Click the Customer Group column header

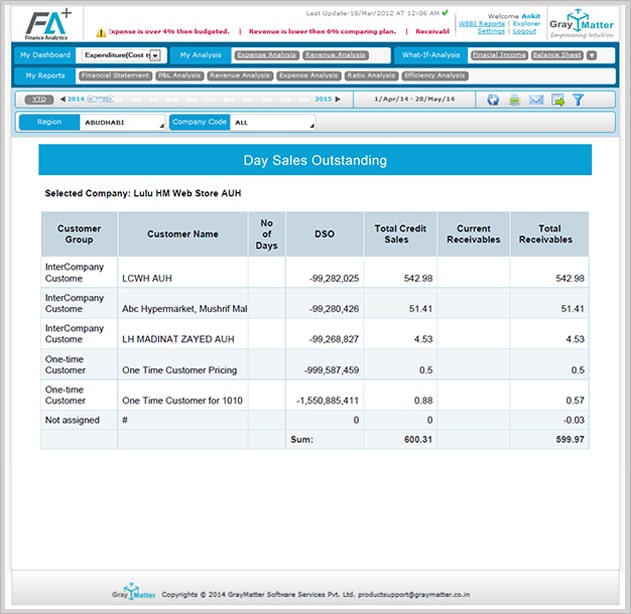click(79, 234)
